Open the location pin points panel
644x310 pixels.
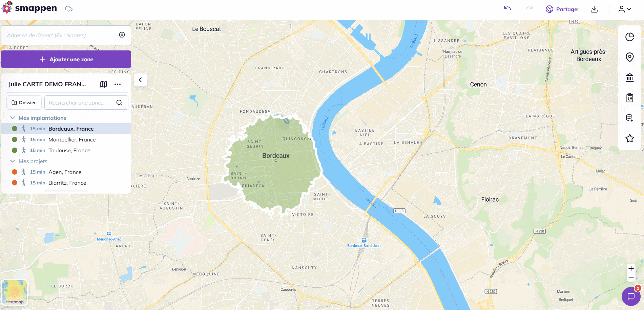[629, 57]
